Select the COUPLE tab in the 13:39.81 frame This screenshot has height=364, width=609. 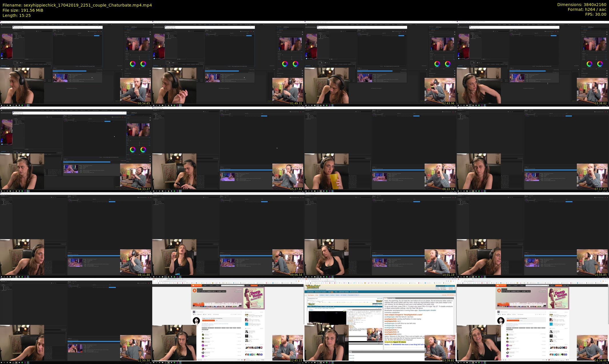[x=332, y=295]
